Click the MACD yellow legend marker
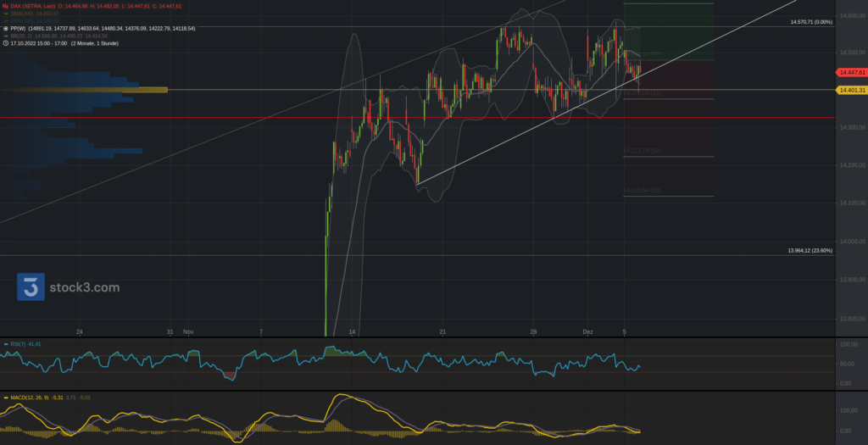Image resolution: width=868 pixels, height=445 pixels. click(x=5, y=397)
